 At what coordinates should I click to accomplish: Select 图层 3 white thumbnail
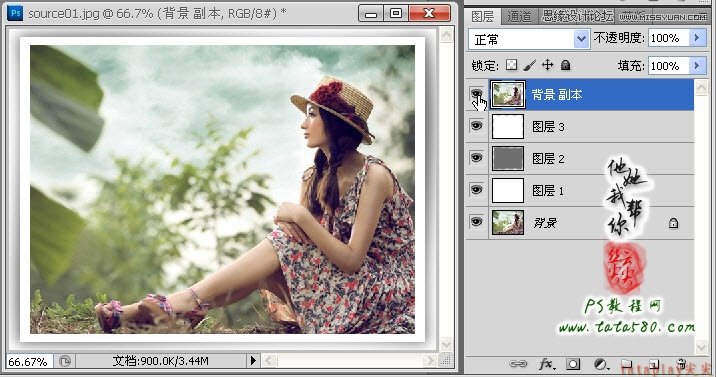[x=508, y=126]
